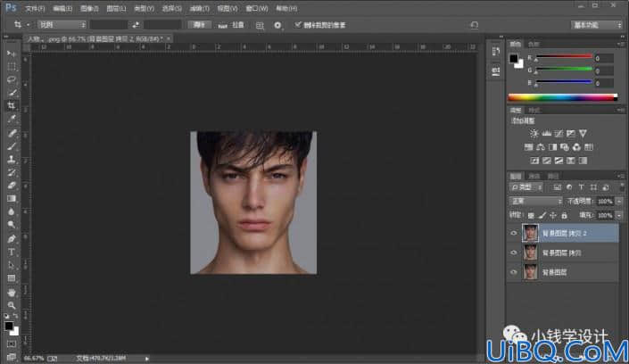Select the Hand tool
This screenshot has height=364, width=629.
(x=12, y=293)
